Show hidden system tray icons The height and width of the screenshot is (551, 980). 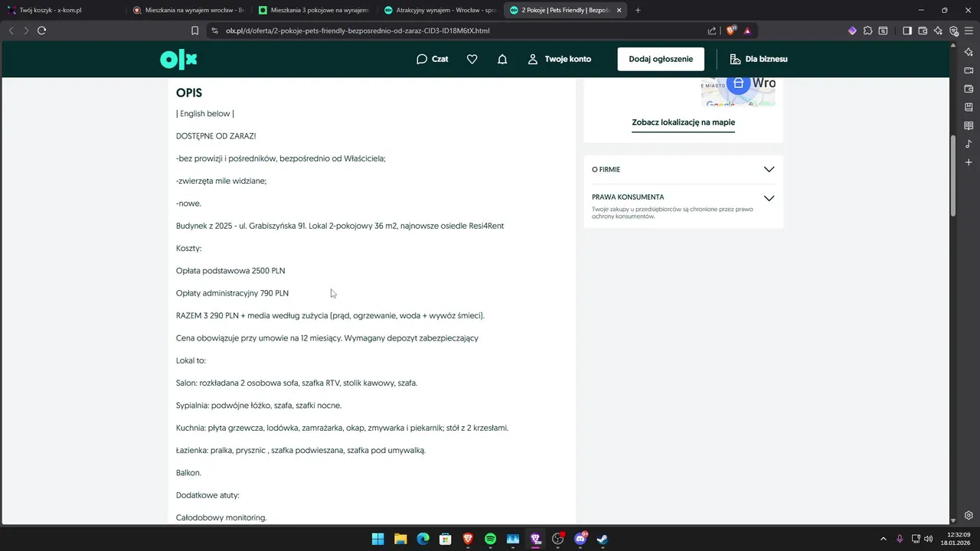point(883,539)
